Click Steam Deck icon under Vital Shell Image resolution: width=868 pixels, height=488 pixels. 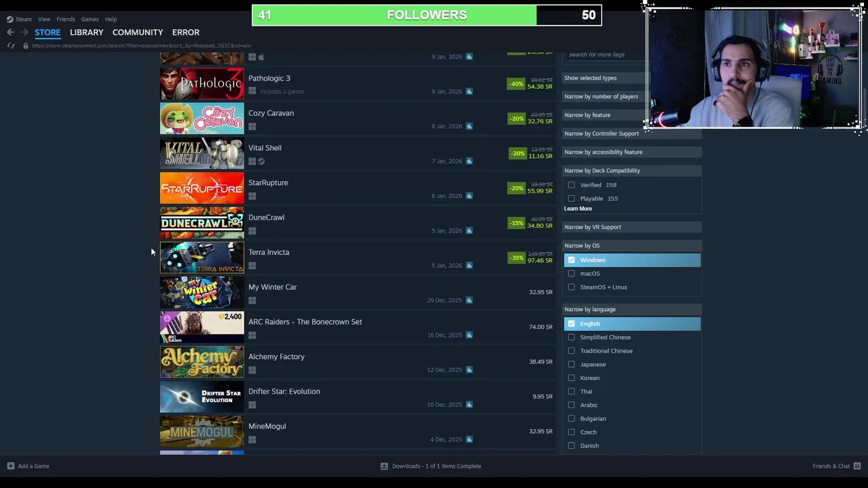(261, 161)
